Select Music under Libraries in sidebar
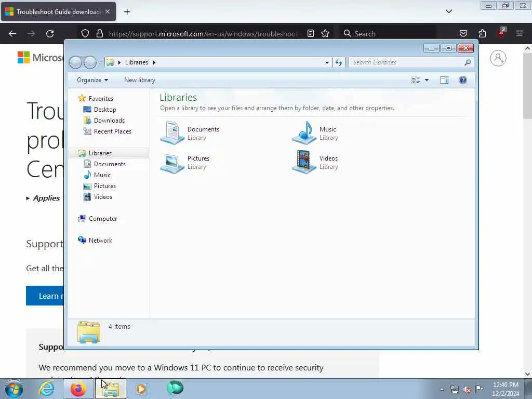 click(x=102, y=175)
